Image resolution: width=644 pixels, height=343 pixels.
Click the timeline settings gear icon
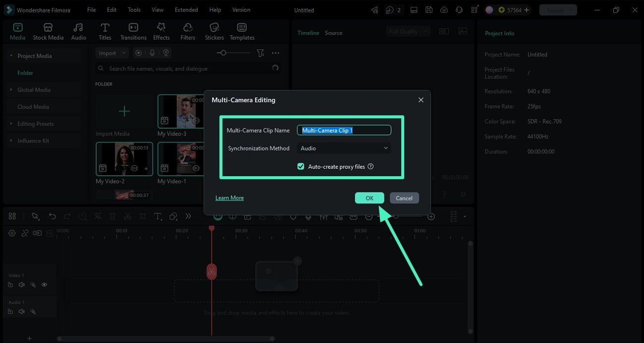click(x=12, y=233)
